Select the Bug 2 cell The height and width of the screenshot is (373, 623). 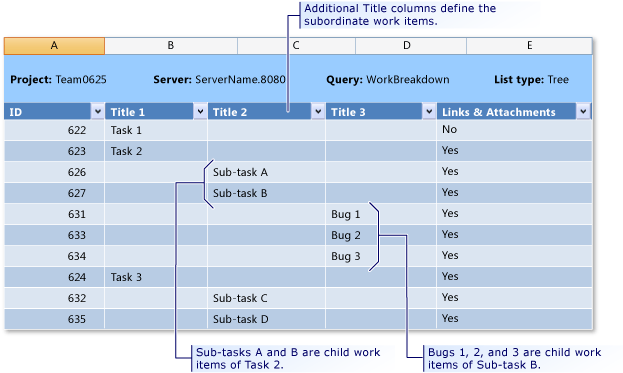[381, 235]
